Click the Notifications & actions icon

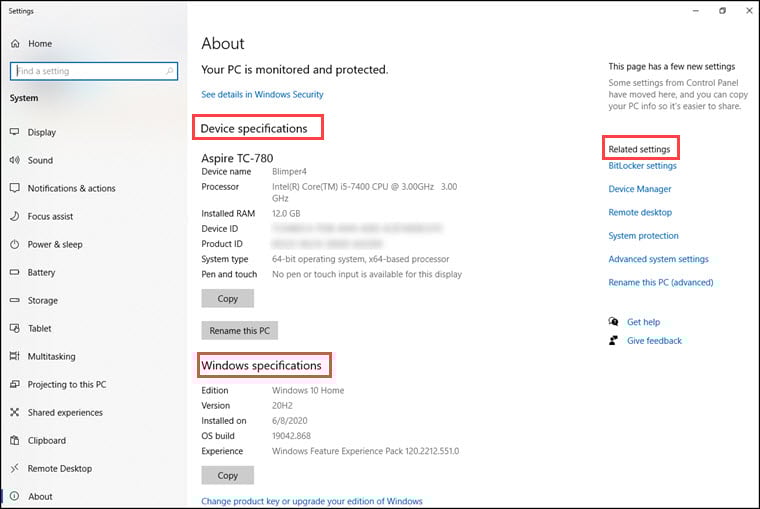tap(15, 188)
